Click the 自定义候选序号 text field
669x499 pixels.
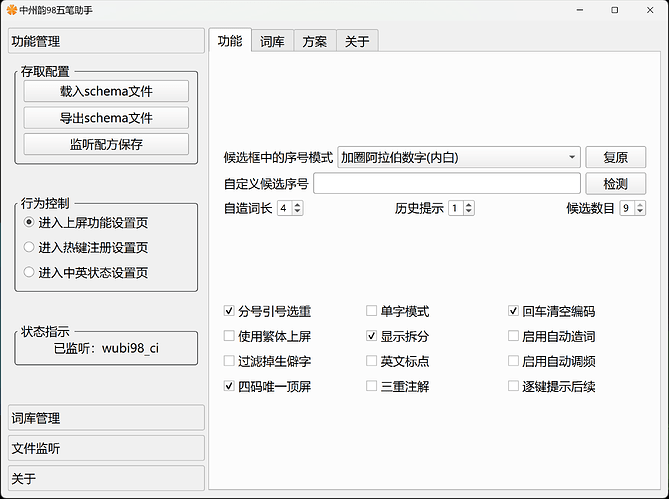coord(446,183)
